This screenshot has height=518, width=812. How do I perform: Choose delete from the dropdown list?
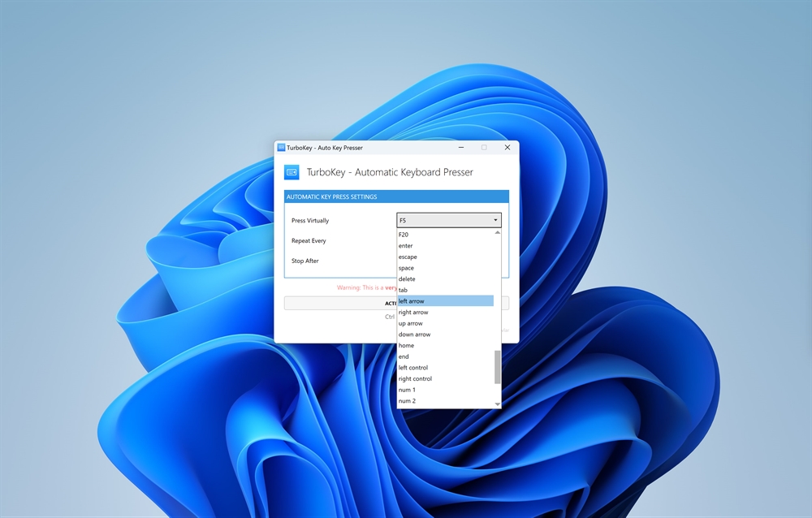[445, 278]
